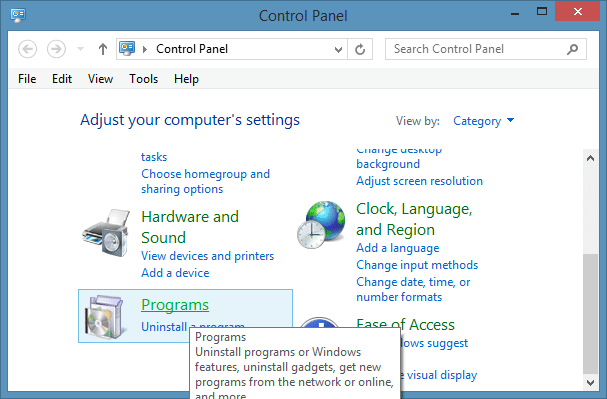
Task: Open View devices and printers
Action: [207, 256]
